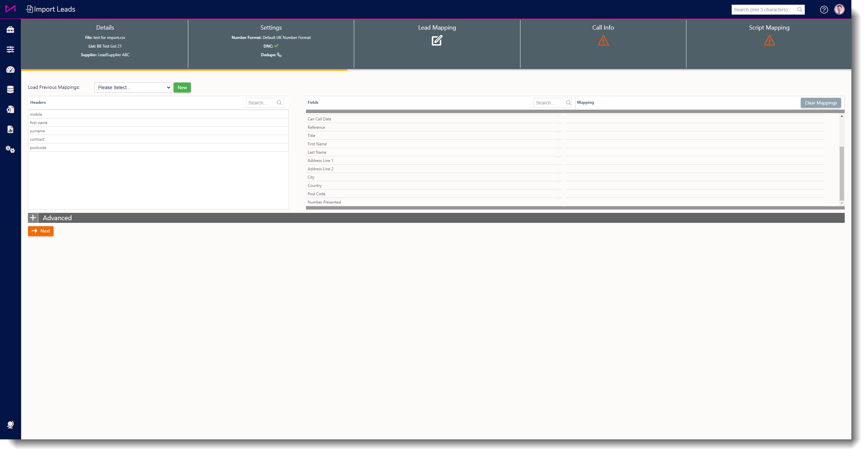Open the reports chart document sidebar icon

[x=10, y=129]
